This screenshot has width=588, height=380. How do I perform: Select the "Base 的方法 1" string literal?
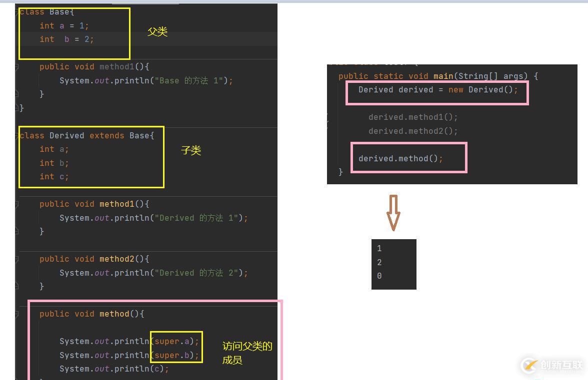point(189,80)
